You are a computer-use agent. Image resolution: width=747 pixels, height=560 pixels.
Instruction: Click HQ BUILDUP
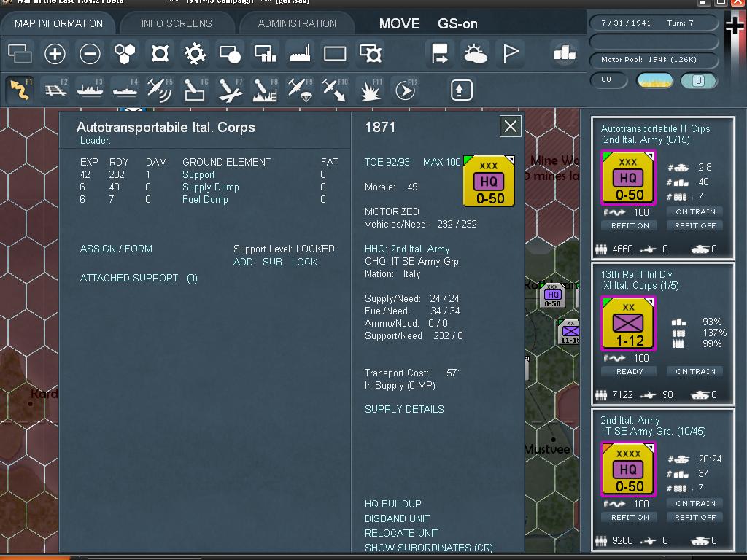coord(393,504)
